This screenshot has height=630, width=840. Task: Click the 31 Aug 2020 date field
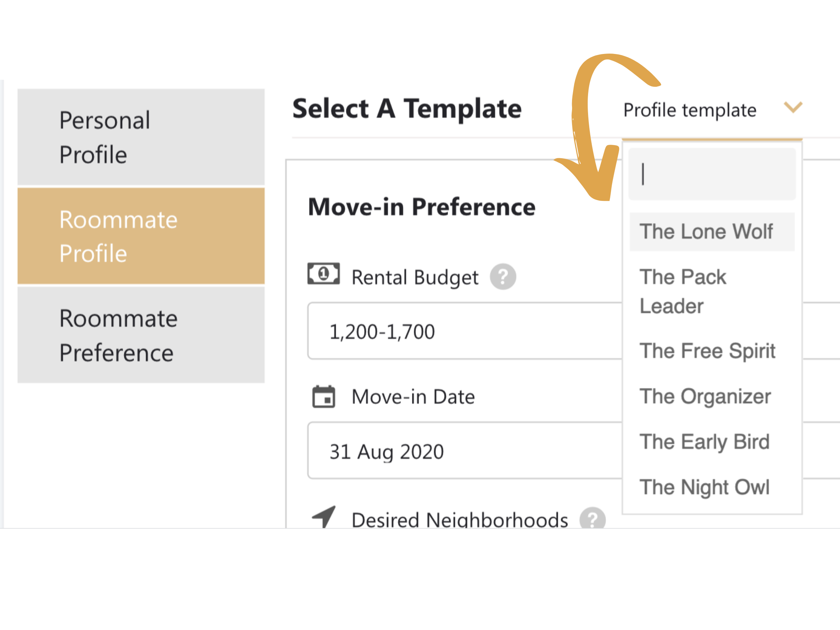[465, 451]
